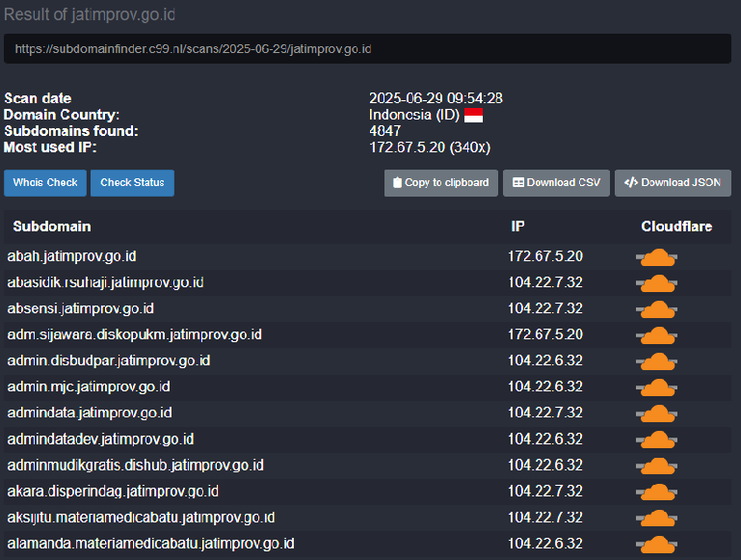Click Cloudflare cloud icon in abasidik.rsuhaji row

[x=657, y=283]
